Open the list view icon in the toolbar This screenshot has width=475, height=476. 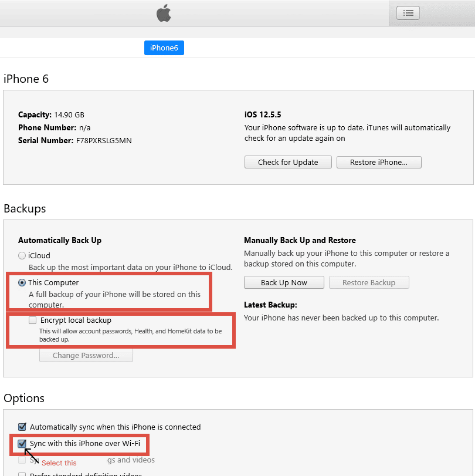(x=408, y=12)
